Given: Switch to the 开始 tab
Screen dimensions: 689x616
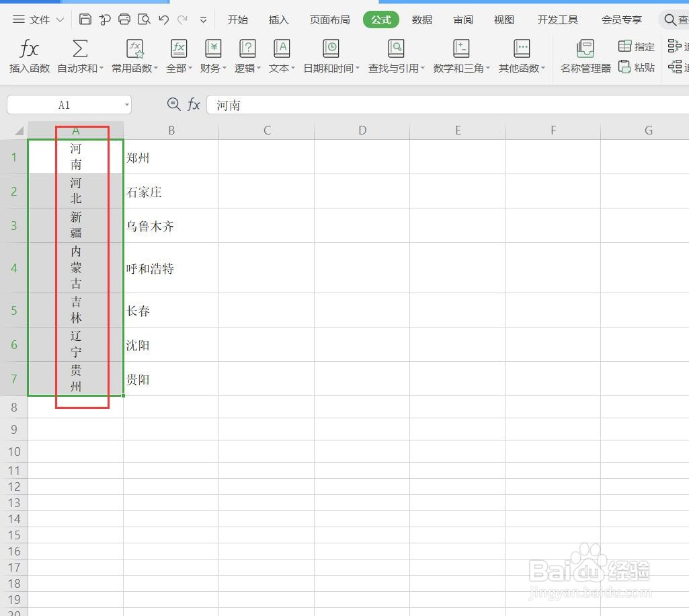Looking at the screenshot, I should coord(238,20).
